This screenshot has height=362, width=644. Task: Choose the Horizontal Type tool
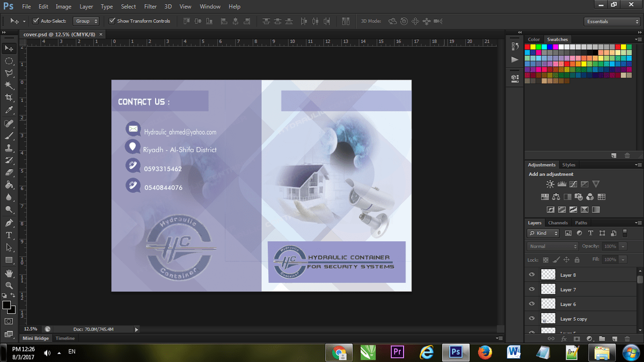(x=9, y=235)
